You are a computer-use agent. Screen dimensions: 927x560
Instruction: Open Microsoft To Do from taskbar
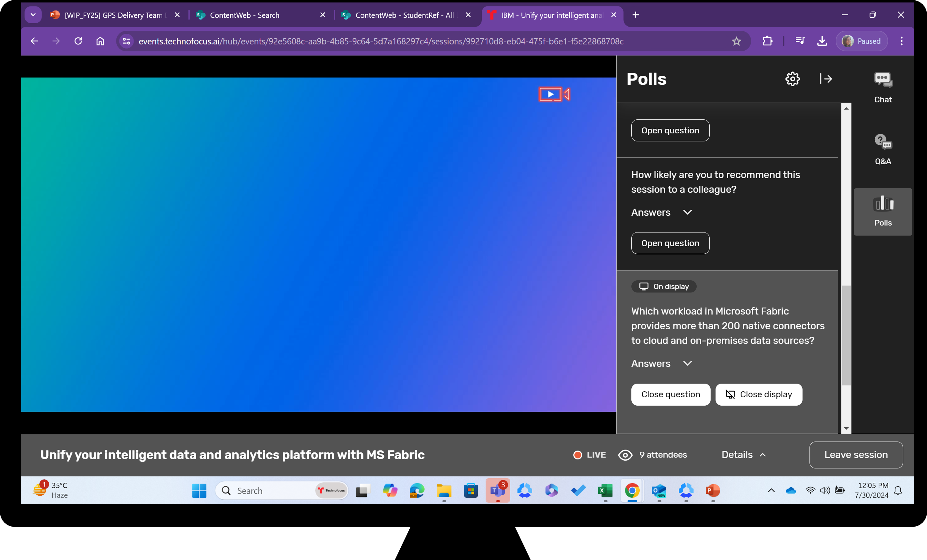point(578,490)
